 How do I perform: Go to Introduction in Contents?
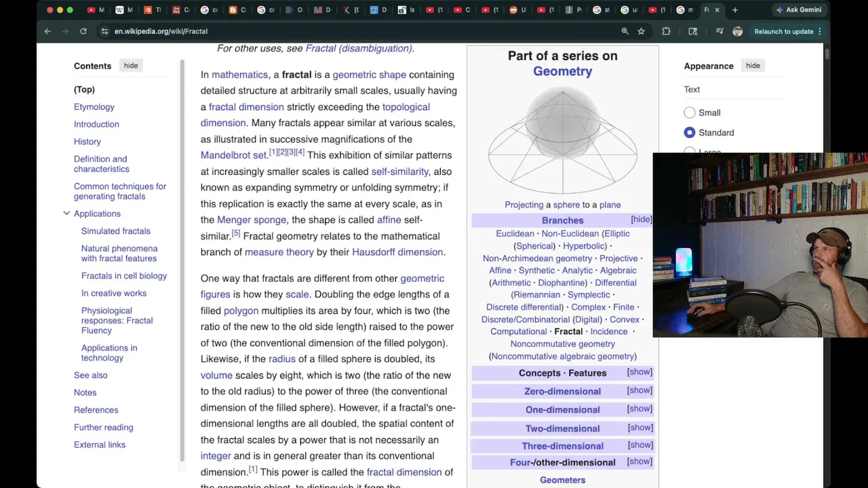point(96,124)
